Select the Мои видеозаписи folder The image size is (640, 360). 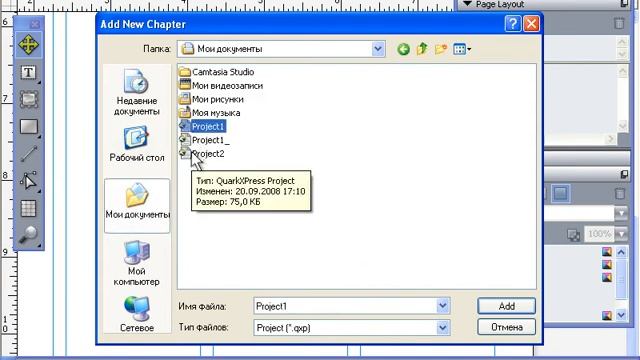[221, 86]
